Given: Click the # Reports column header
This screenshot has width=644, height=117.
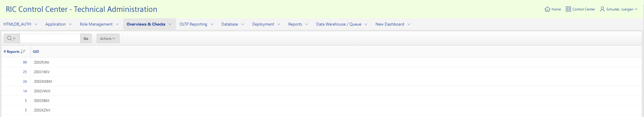Looking at the screenshot, I should pos(12,52).
